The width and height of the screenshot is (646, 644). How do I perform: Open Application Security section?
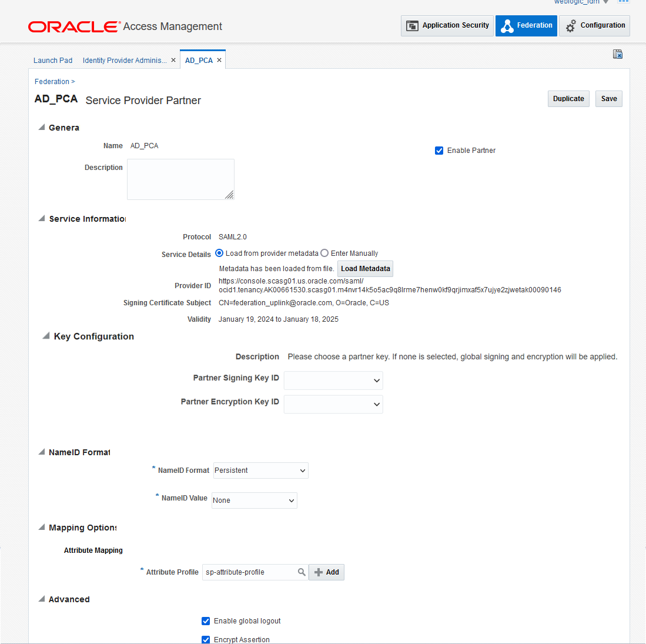(x=447, y=25)
